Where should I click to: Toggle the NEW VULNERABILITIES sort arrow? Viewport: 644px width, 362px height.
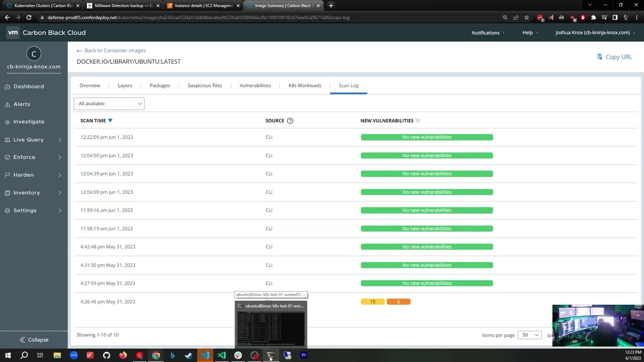click(418, 121)
